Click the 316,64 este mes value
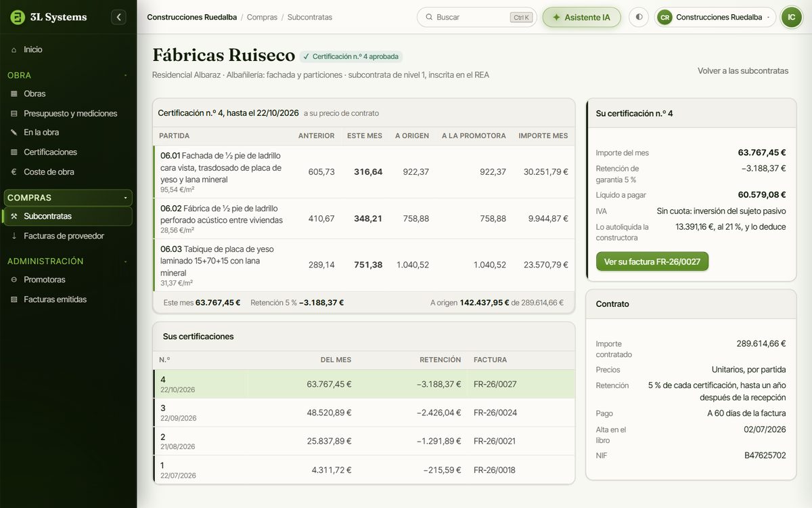 point(368,172)
